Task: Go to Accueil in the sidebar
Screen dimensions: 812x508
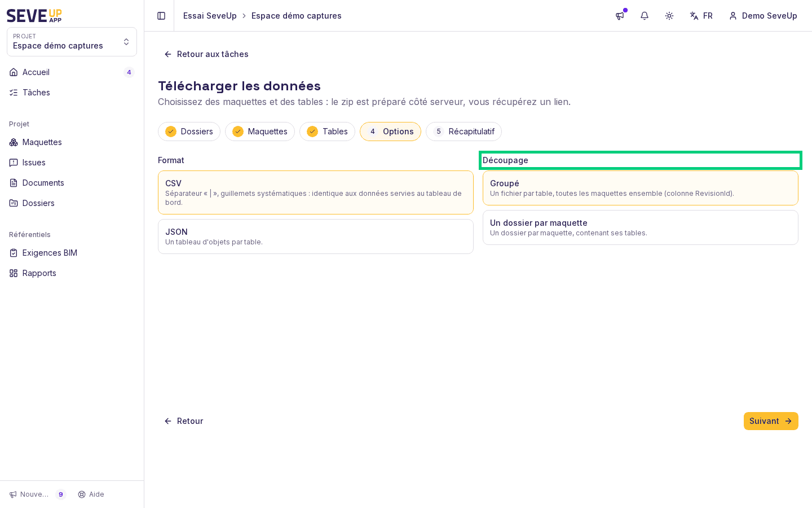Action: pyautogui.click(x=72, y=72)
